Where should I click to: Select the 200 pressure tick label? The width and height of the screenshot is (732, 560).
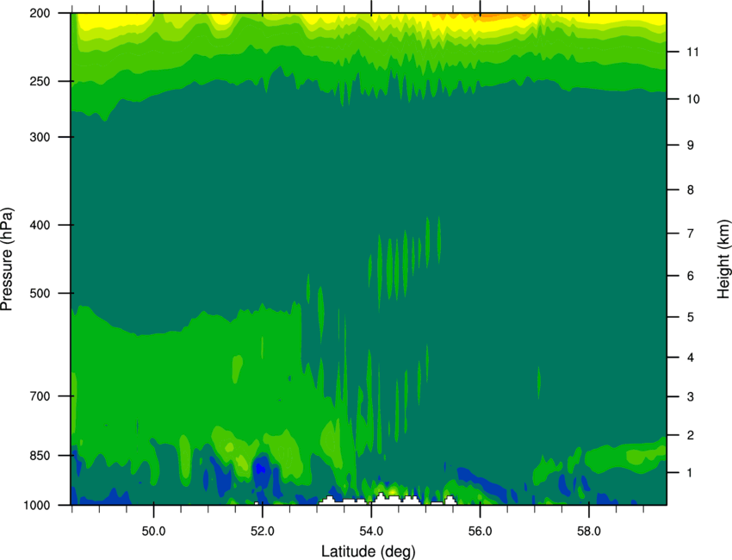click(40, 13)
